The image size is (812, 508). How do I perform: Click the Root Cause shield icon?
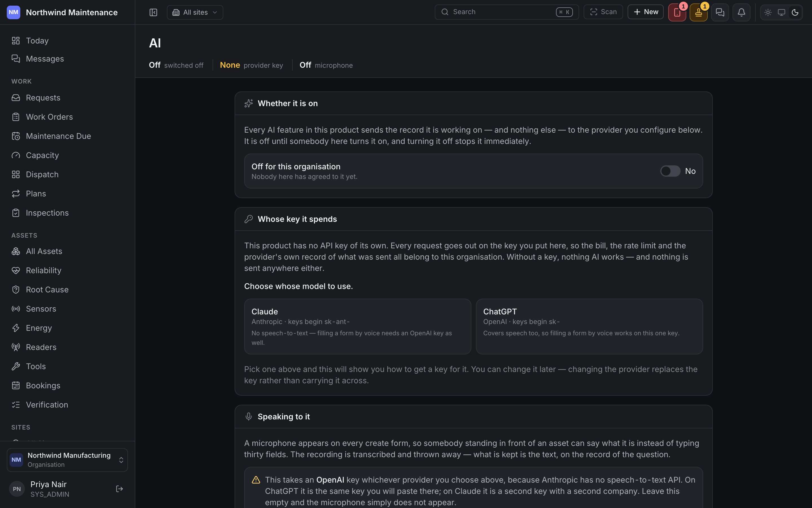coord(16,290)
